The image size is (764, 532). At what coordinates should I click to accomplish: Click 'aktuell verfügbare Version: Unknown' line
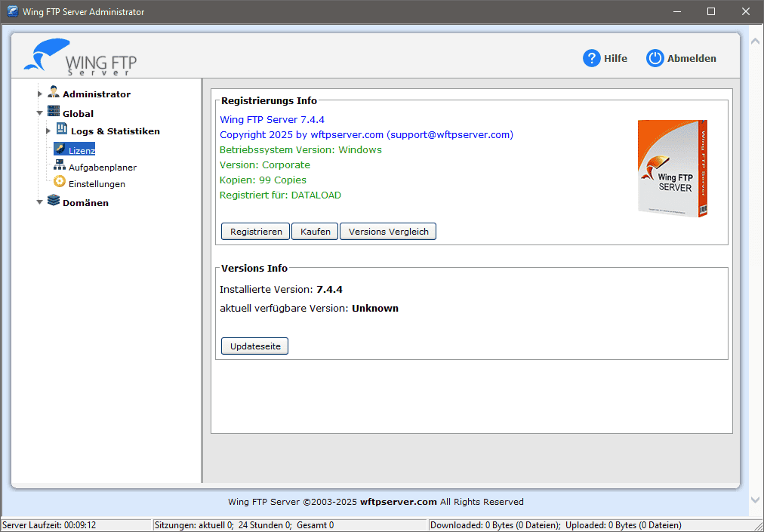[309, 308]
